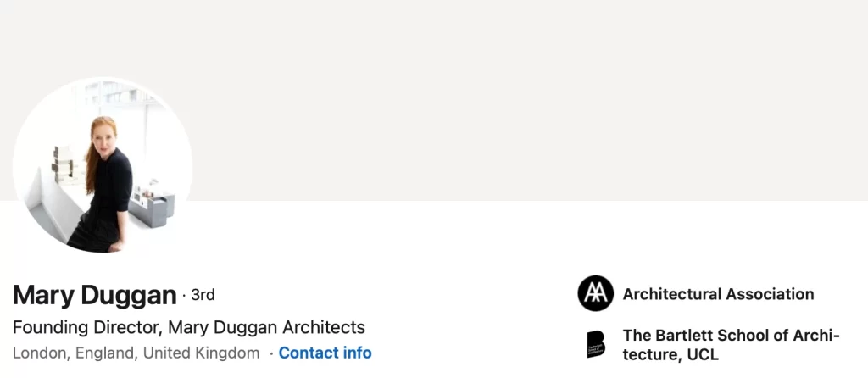Click the grey box model beside the woman

click(153, 206)
